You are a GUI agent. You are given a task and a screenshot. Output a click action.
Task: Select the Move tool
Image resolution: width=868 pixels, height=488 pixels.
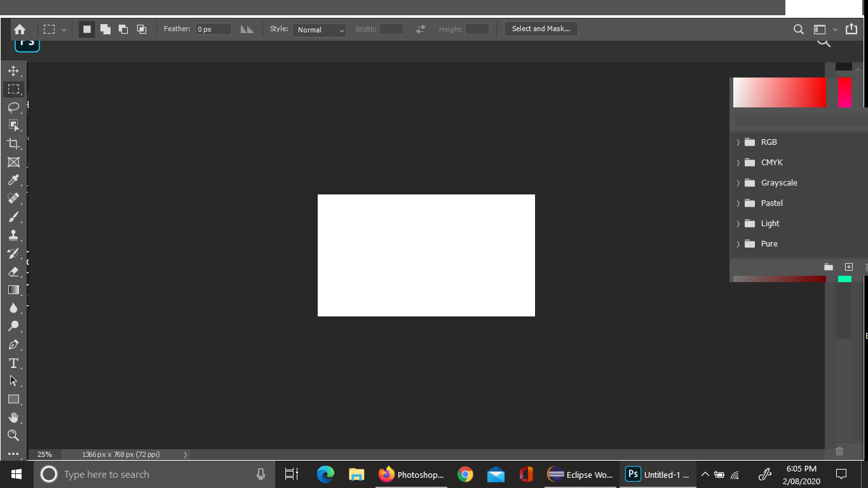pos(13,71)
